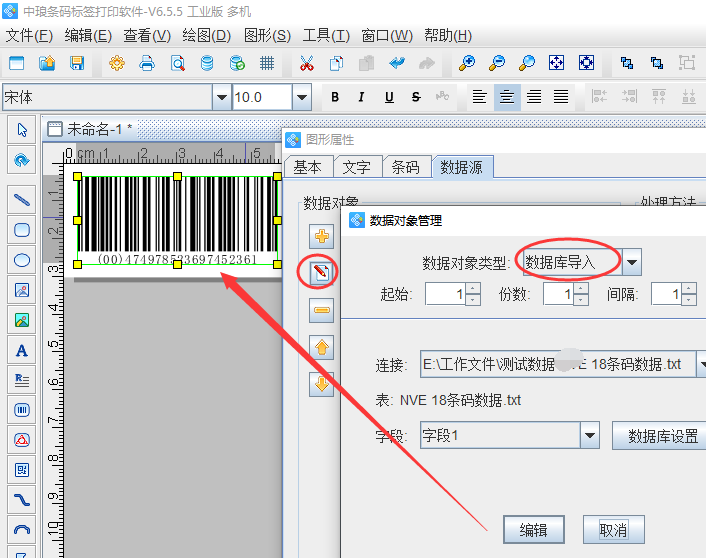
Task: Open document settings gear icon
Action: pos(117,63)
